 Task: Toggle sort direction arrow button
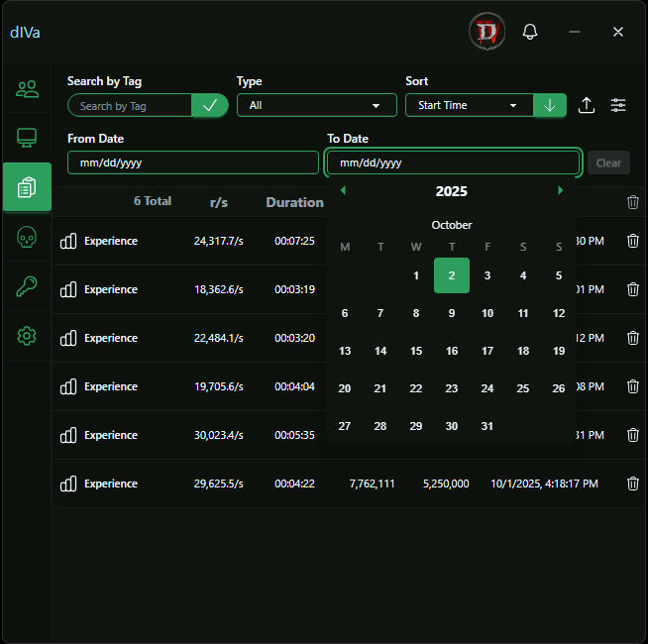click(550, 105)
